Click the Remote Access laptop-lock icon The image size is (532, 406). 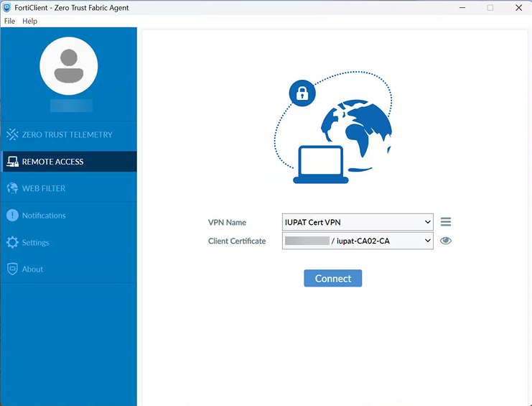[x=12, y=162]
